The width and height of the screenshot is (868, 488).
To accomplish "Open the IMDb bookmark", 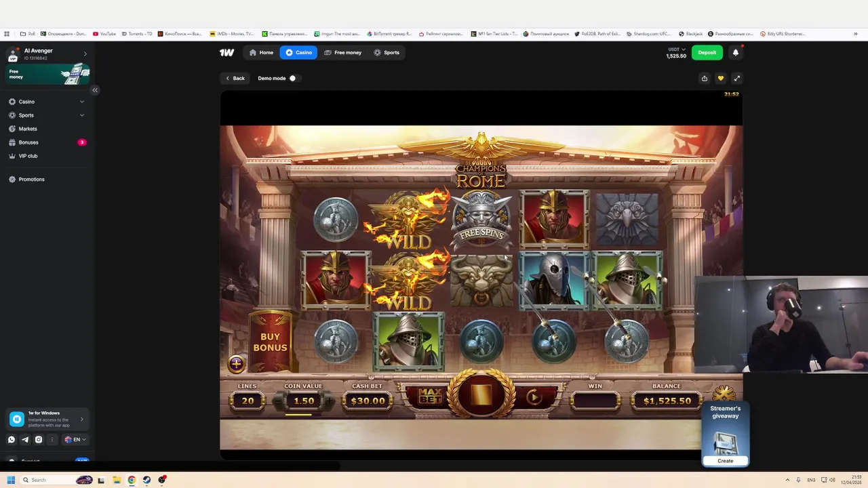I will (x=231, y=34).
